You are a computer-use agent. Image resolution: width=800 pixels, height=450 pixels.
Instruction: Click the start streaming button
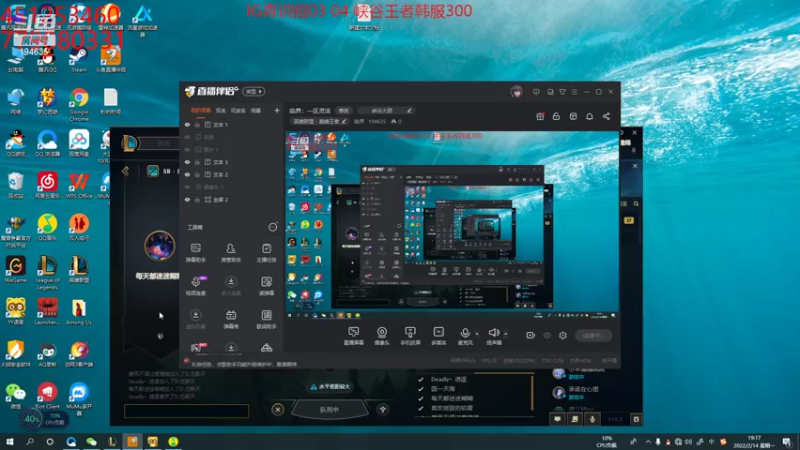coord(593,335)
